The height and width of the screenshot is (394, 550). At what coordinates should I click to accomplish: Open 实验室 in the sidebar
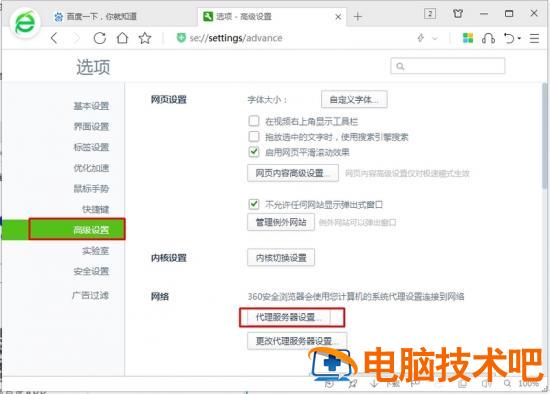click(x=95, y=251)
